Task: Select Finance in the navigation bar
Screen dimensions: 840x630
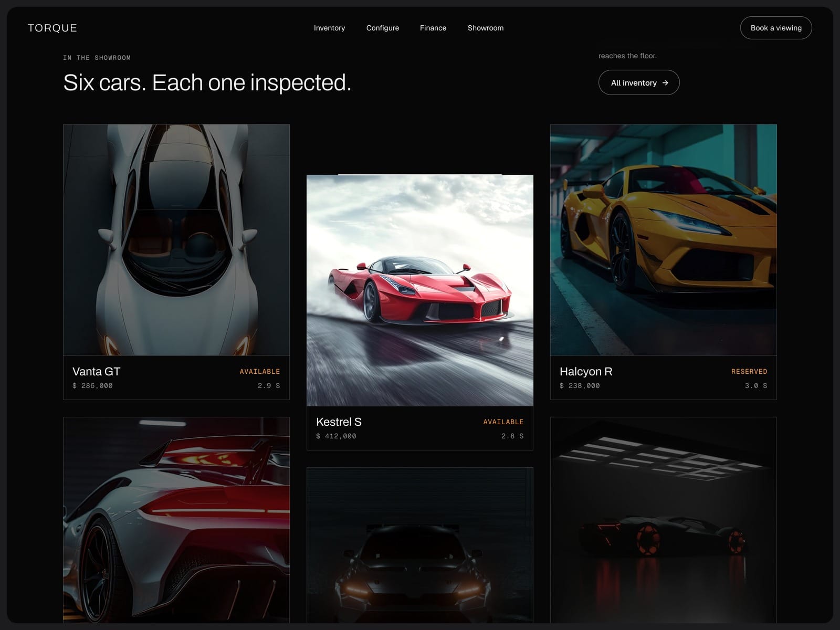Action: tap(433, 28)
